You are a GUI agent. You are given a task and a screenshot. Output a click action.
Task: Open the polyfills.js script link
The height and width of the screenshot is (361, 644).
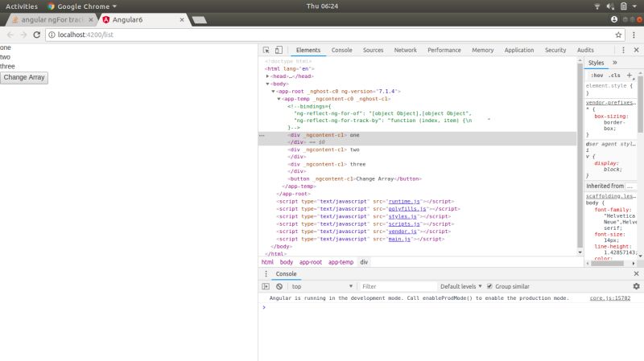click(407, 209)
